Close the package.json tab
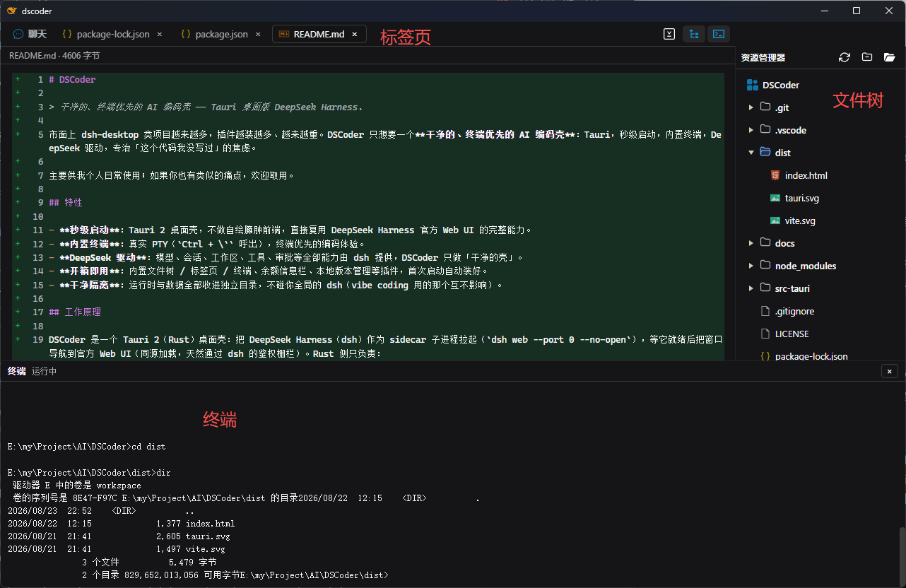The image size is (906, 588). click(258, 34)
